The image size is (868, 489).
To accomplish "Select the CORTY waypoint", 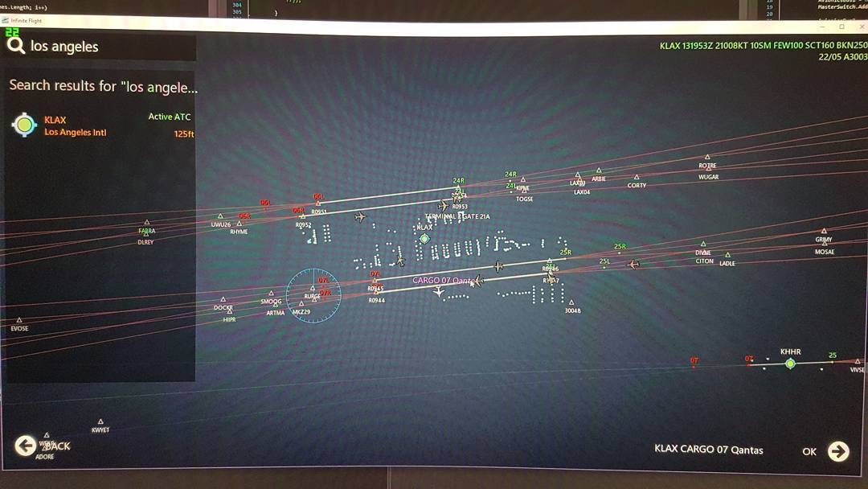I will [637, 182].
